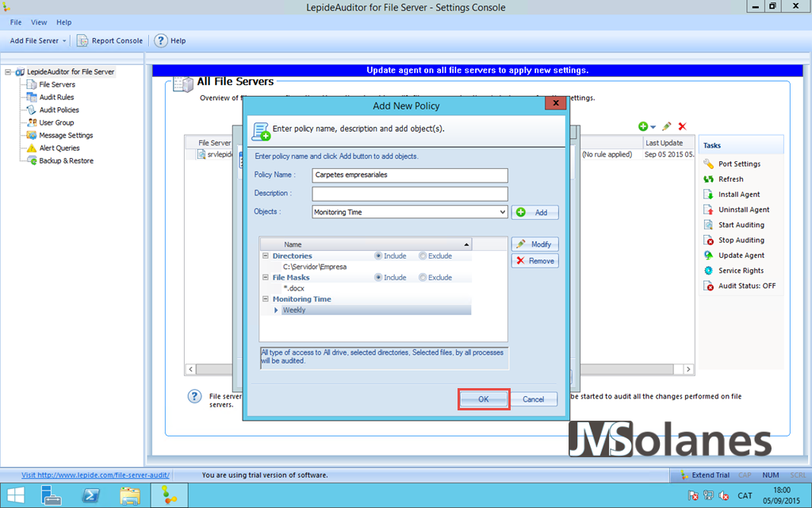812x508 pixels.
Task: Open Report Console from the toolbar
Action: [x=109, y=40]
